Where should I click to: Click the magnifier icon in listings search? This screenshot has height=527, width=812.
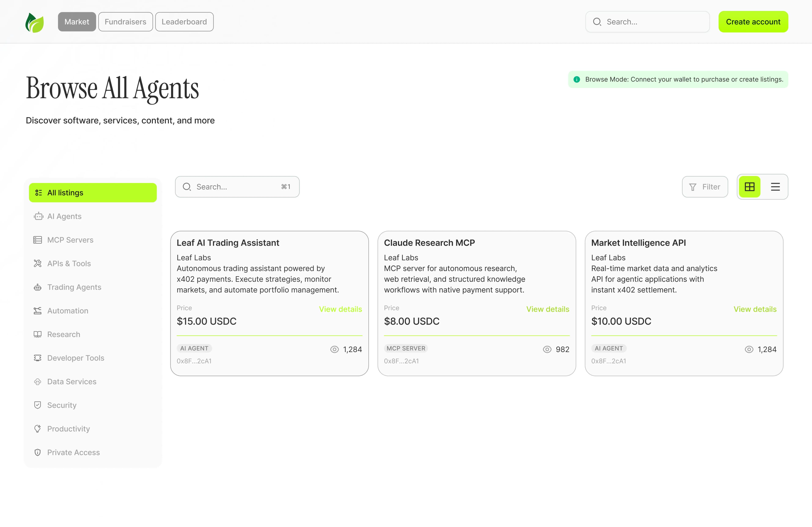tap(187, 187)
